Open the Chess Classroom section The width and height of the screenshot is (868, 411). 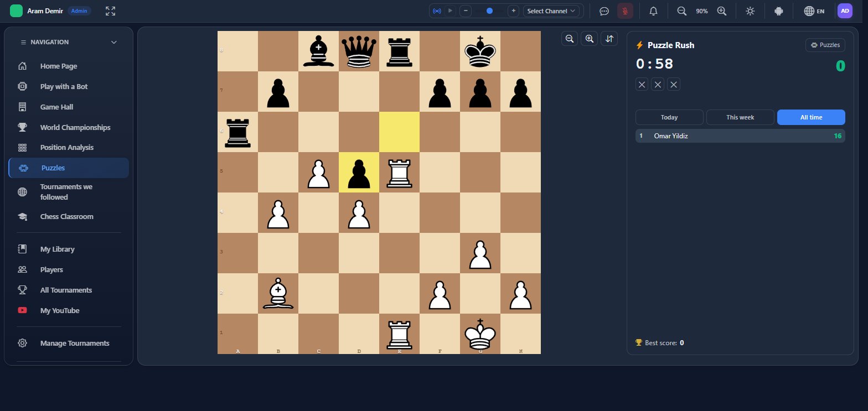point(69,217)
